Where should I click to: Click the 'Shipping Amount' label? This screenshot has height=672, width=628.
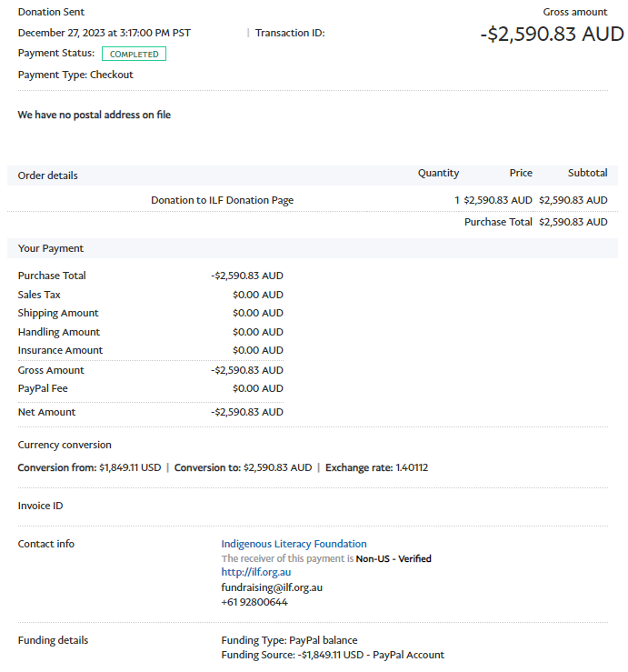pyautogui.click(x=58, y=314)
